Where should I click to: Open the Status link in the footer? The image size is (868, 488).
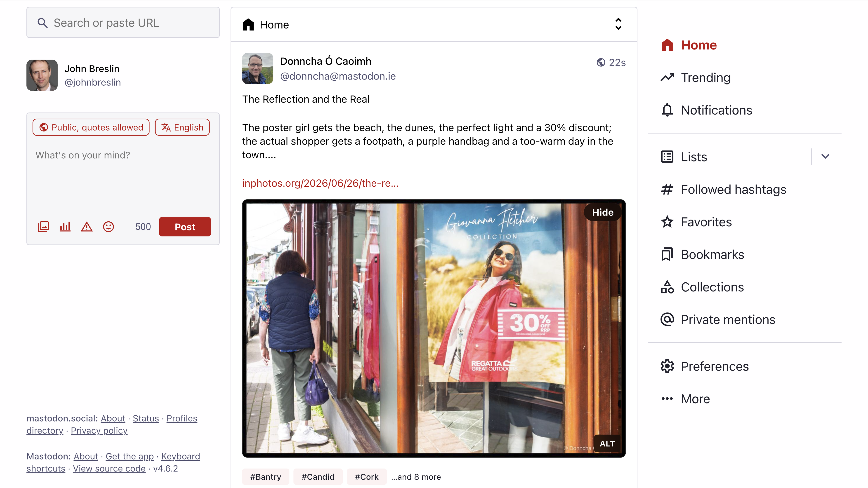pyautogui.click(x=146, y=418)
